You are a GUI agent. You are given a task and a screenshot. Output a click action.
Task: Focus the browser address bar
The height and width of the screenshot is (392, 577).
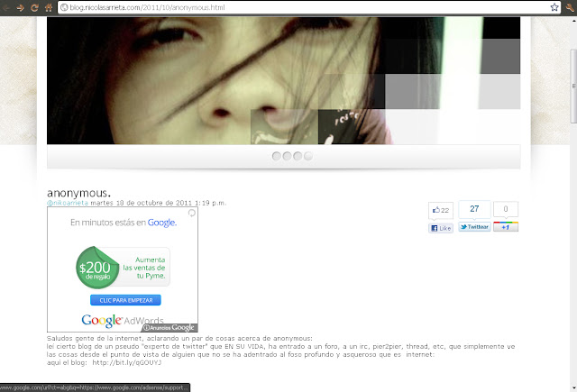309,7
